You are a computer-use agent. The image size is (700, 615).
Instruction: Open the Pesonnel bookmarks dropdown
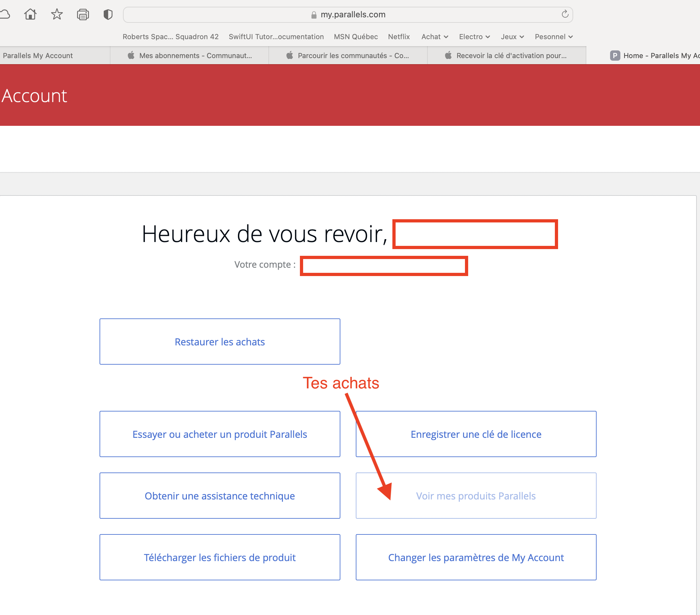(554, 37)
